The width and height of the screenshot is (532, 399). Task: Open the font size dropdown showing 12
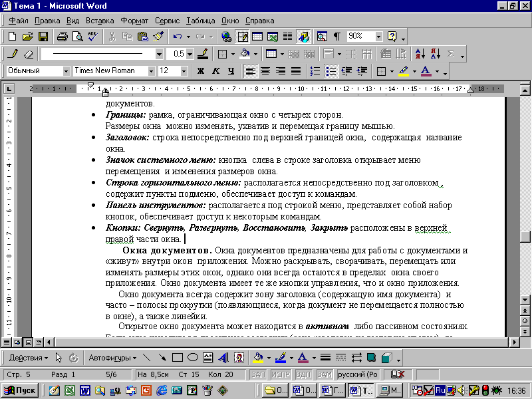[x=183, y=71]
